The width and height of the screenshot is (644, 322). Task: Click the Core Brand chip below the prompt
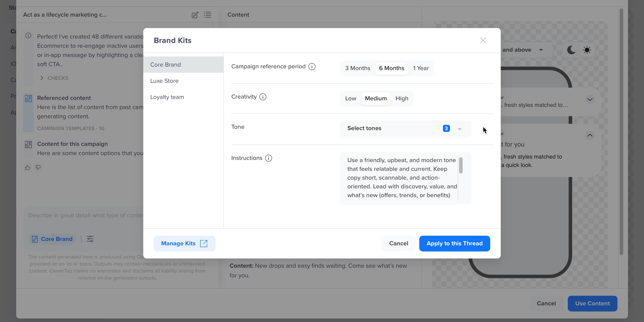pos(52,239)
